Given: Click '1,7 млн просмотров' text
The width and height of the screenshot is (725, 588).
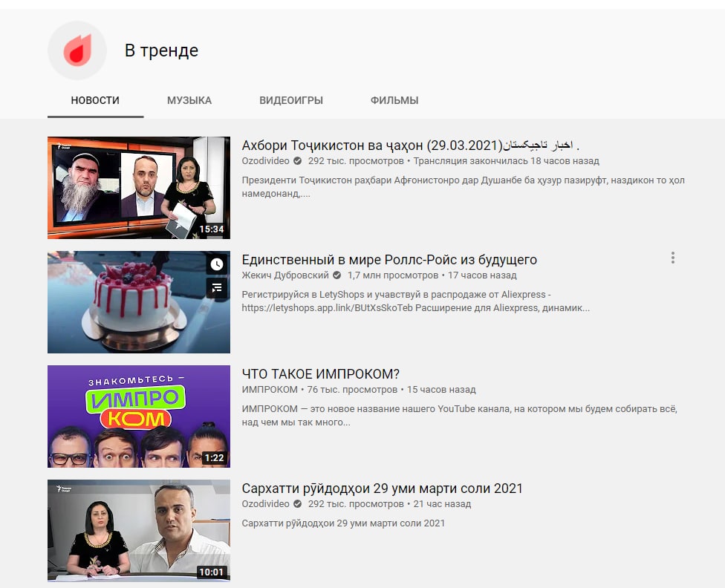Looking at the screenshot, I should pyautogui.click(x=392, y=275).
